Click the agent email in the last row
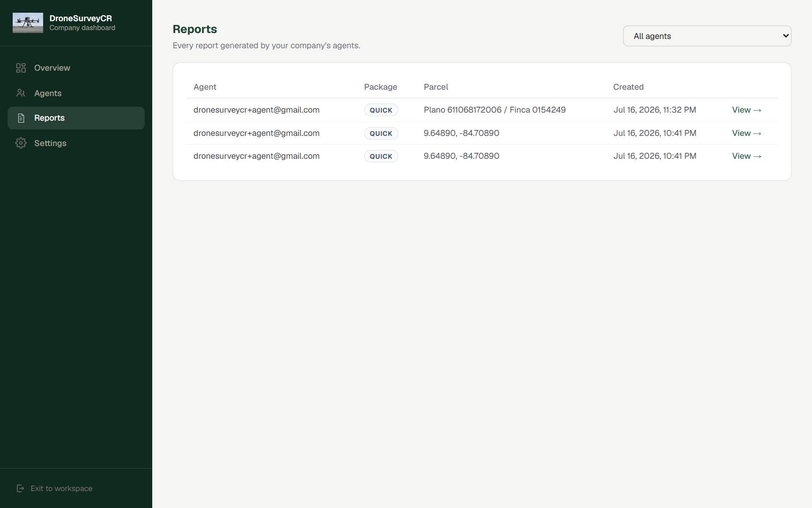Screen dimensions: 812x508 tap(256, 156)
